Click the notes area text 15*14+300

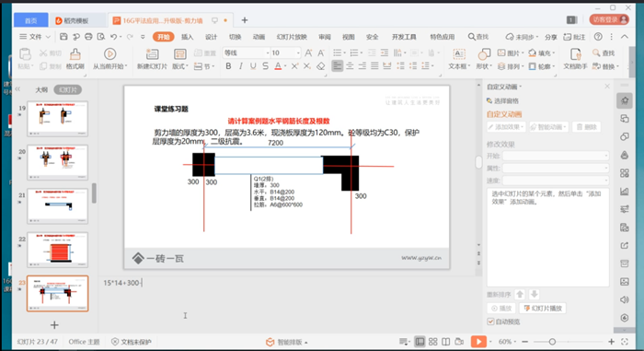tap(121, 283)
